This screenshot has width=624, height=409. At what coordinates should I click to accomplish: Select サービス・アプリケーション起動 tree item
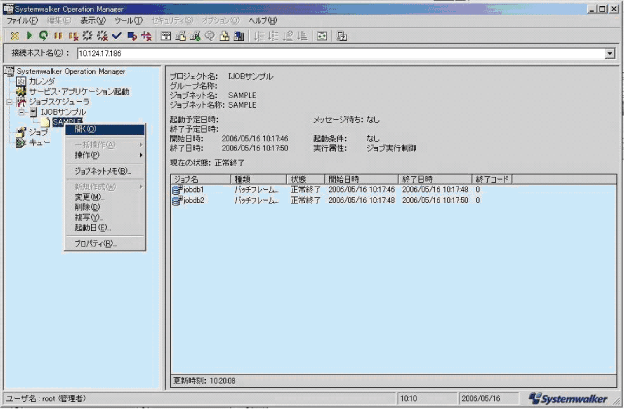pyautogui.click(x=79, y=92)
